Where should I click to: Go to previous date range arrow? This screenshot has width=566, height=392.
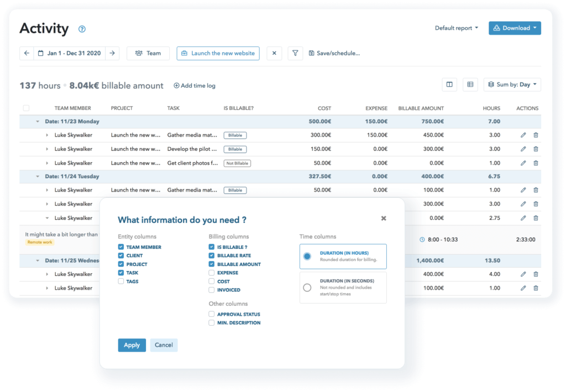pyautogui.click(x=27, y=54)
